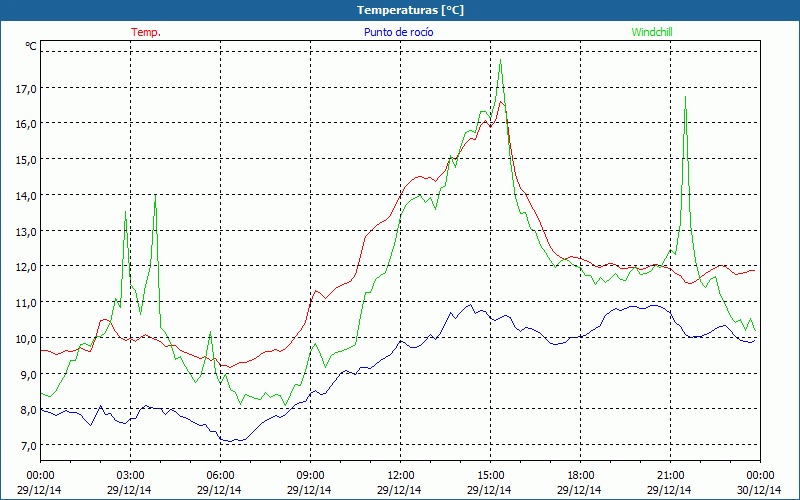The width and height of the screenshot is (800, 500).
Task: Click the 17,0 y-axis value
Action: tap(27, 89)
